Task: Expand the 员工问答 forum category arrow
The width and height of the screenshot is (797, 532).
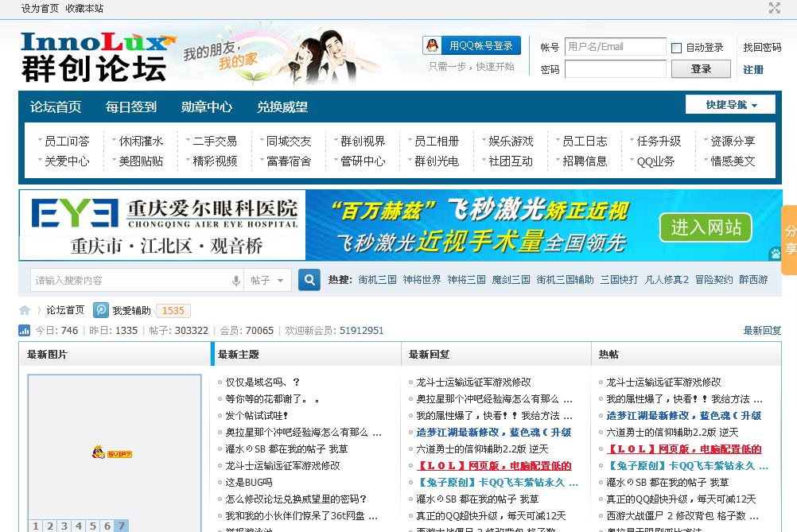Action: pyautogui.click(x=40, y=141)
